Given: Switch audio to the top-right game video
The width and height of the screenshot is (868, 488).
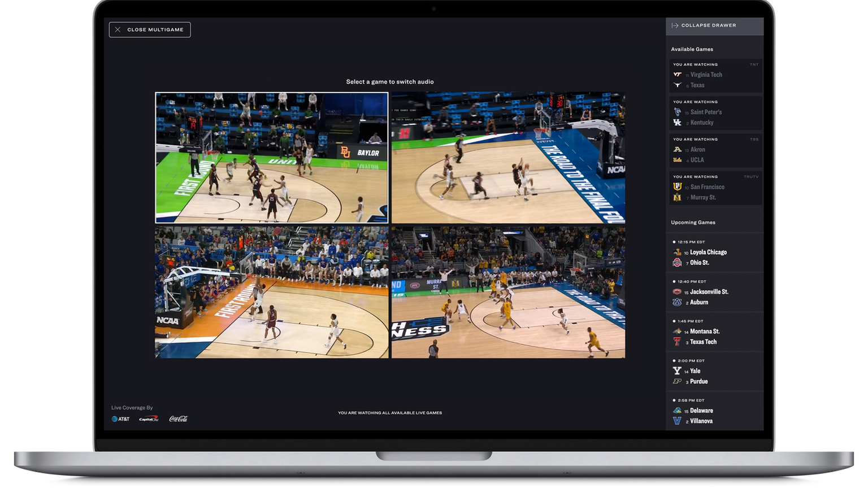Looking at the screenshot, I should pyautogui.click(x=509, y=158).
